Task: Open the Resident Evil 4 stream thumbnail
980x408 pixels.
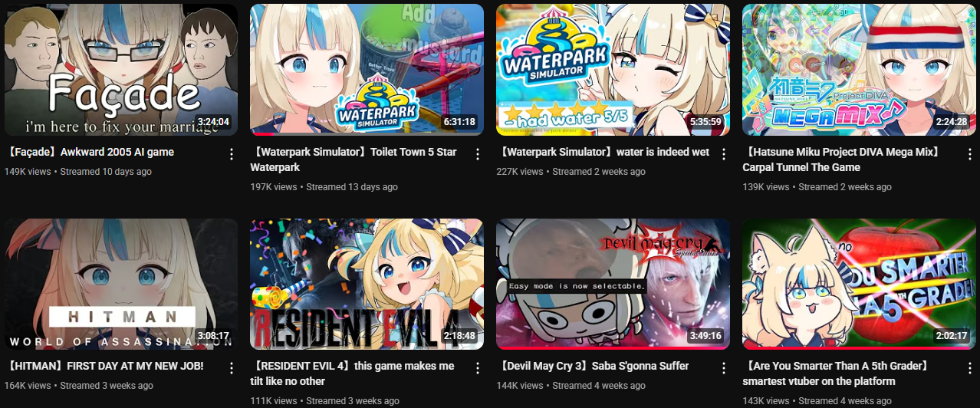Action: [367, 284]
